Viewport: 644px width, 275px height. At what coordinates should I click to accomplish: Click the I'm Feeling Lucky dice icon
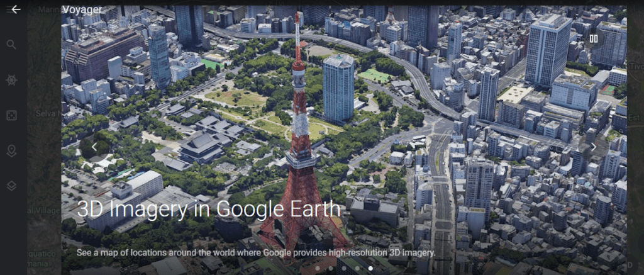[11, 115]
